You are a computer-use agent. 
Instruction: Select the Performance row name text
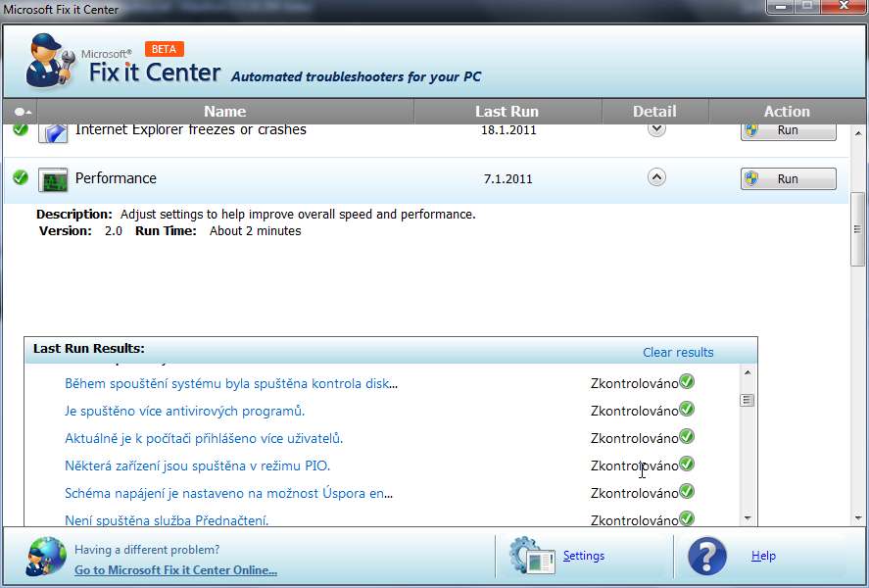coord(116,178)
